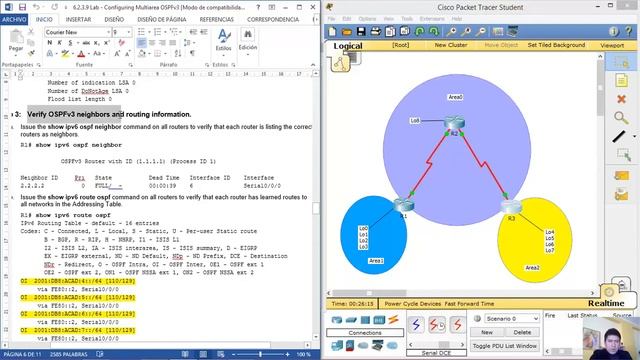Viewport: 640px width, 360px height.
Task: Click New file icon in Packet Tracer
Action: point(332,31)
